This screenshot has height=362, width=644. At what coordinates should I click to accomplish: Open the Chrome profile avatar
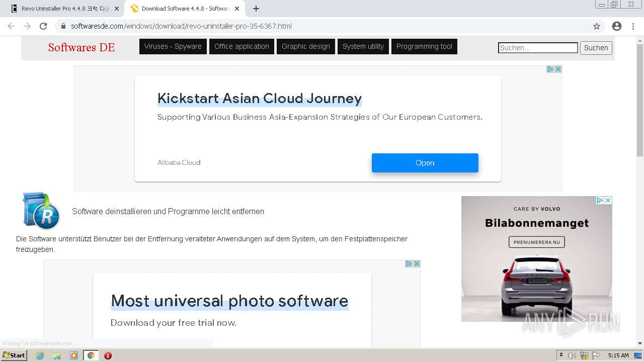[617, 26]
